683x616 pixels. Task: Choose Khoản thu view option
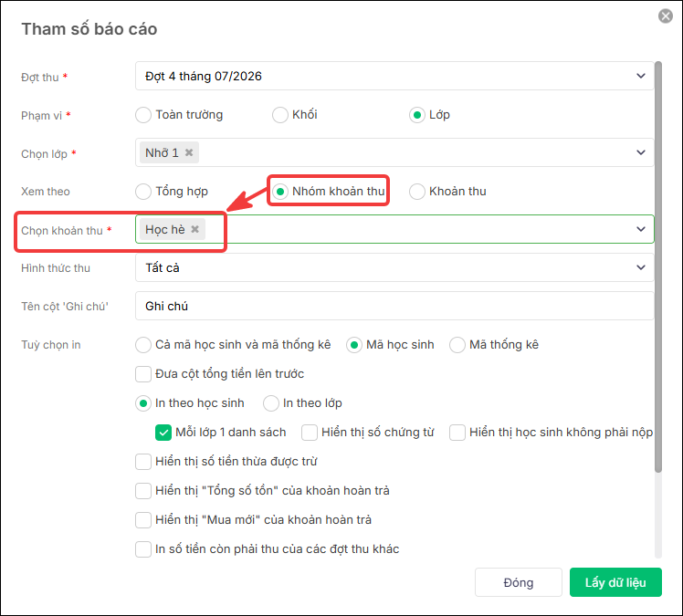click(x=417, y=192)
